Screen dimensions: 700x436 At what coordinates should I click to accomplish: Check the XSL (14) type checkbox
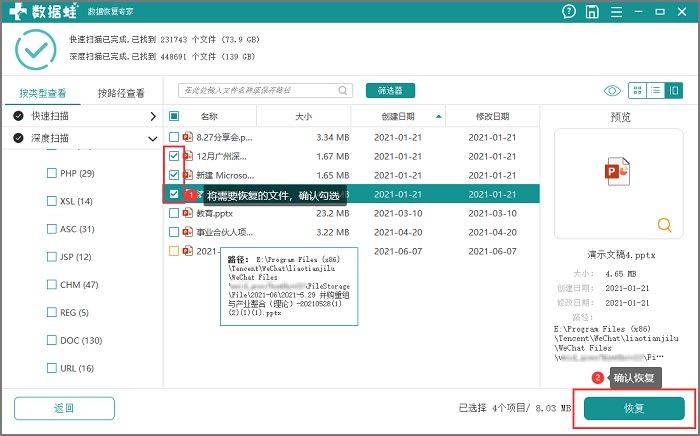52,201
